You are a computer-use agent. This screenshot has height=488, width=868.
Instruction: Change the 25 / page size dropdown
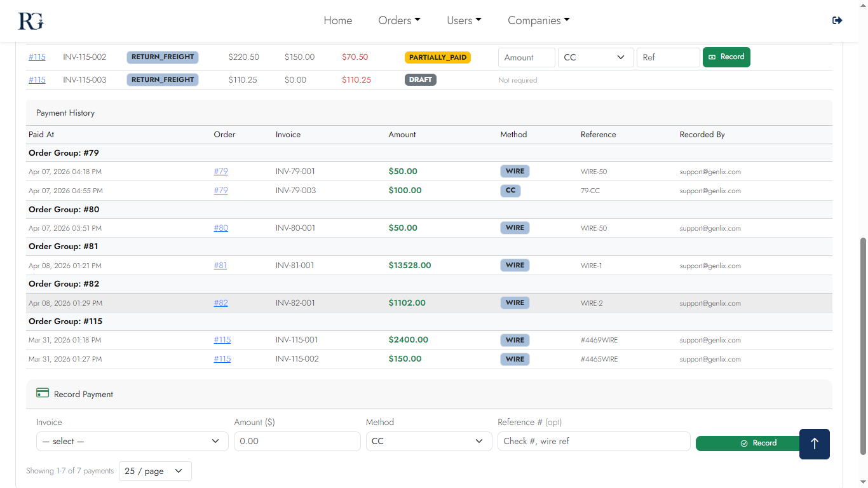(155, 471)
